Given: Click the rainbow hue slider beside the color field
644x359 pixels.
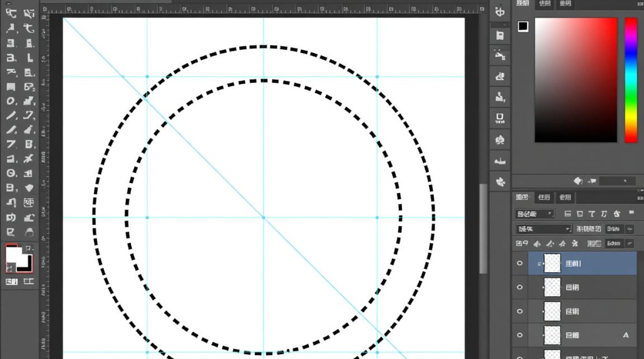Looking at the screenshot, I should 631,80.
